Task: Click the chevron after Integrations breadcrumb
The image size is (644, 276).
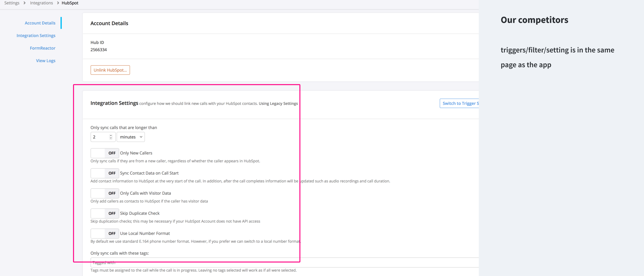Action: 58,3
